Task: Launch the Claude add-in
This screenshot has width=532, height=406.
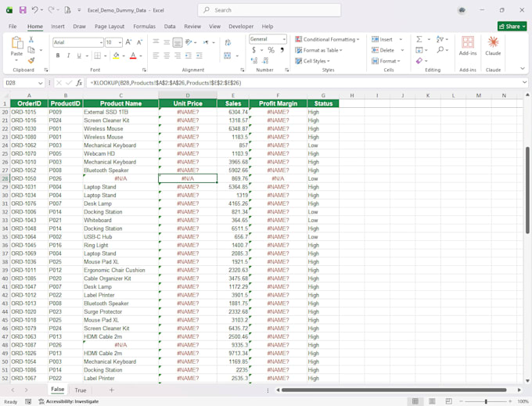Action: tap(493, 46)
